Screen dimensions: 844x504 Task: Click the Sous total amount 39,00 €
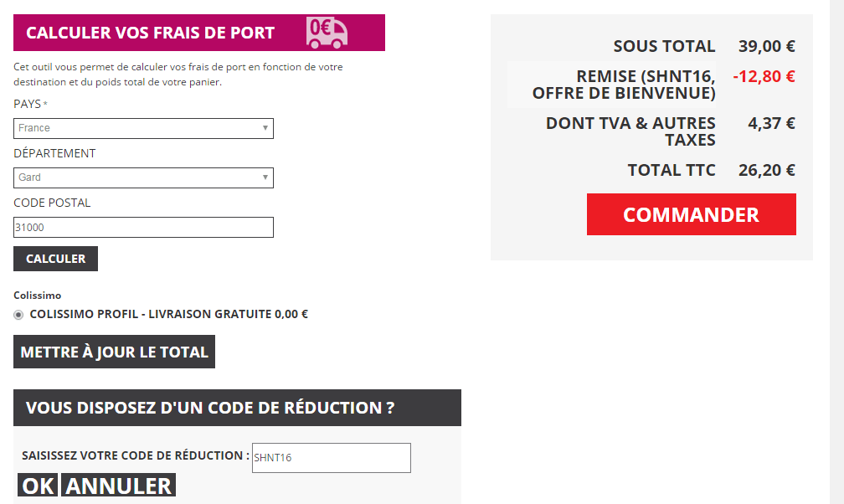766,46
